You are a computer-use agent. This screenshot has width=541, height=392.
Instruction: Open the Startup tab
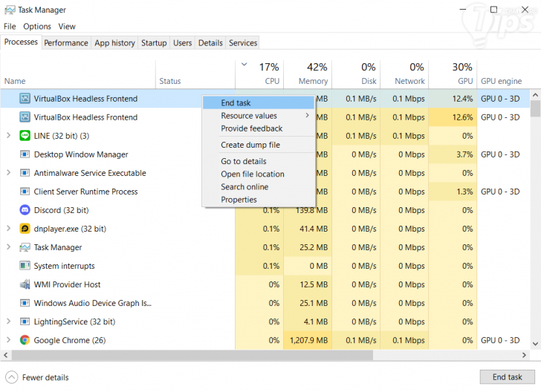(154, 43)
